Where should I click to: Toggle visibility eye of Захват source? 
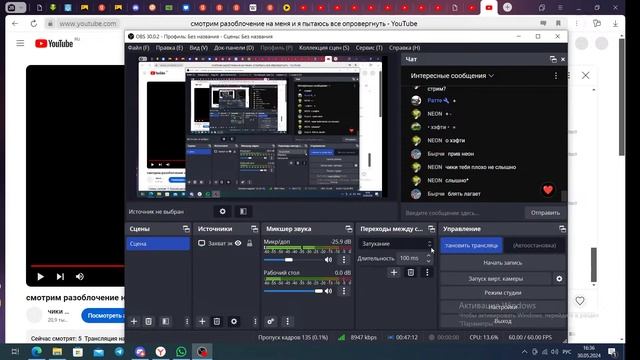238,243
